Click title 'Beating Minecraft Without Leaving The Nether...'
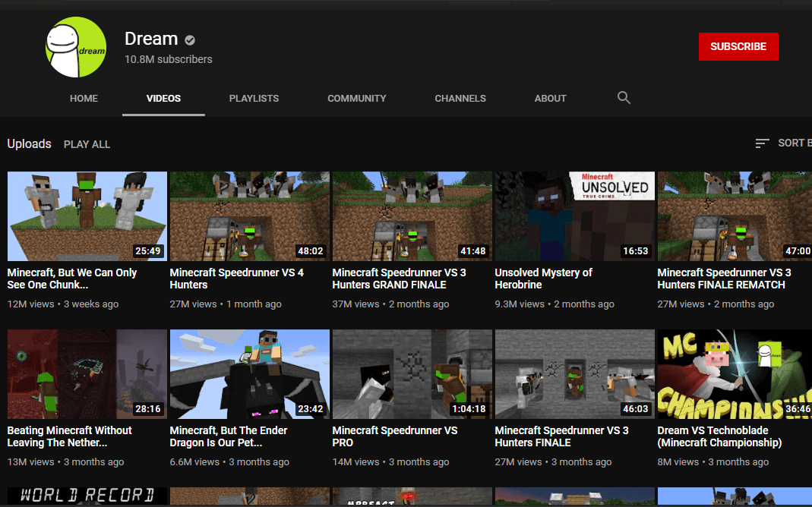Viewport: 812px width, 507px height. click(69, 436)
